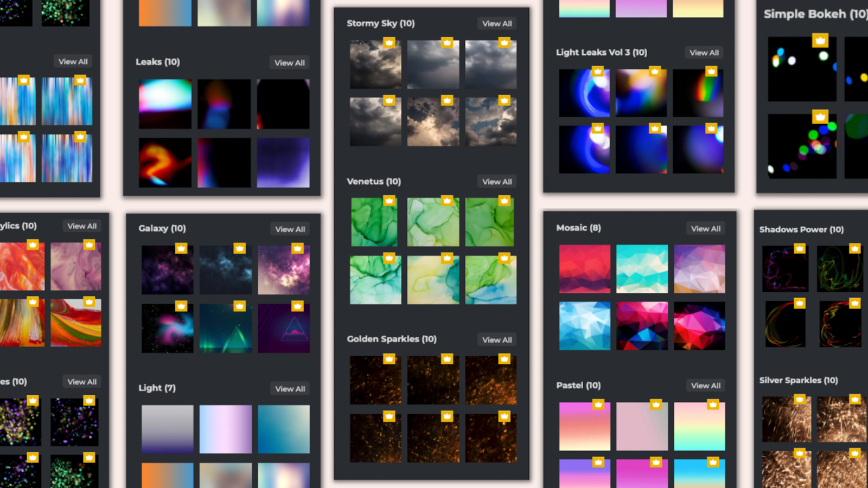Image resolution: width=868 pixels, height=488 pixels.
Task: Select the blue-pink pastel Light gradient
Action: pyautogui.click(x=226, y=429)
